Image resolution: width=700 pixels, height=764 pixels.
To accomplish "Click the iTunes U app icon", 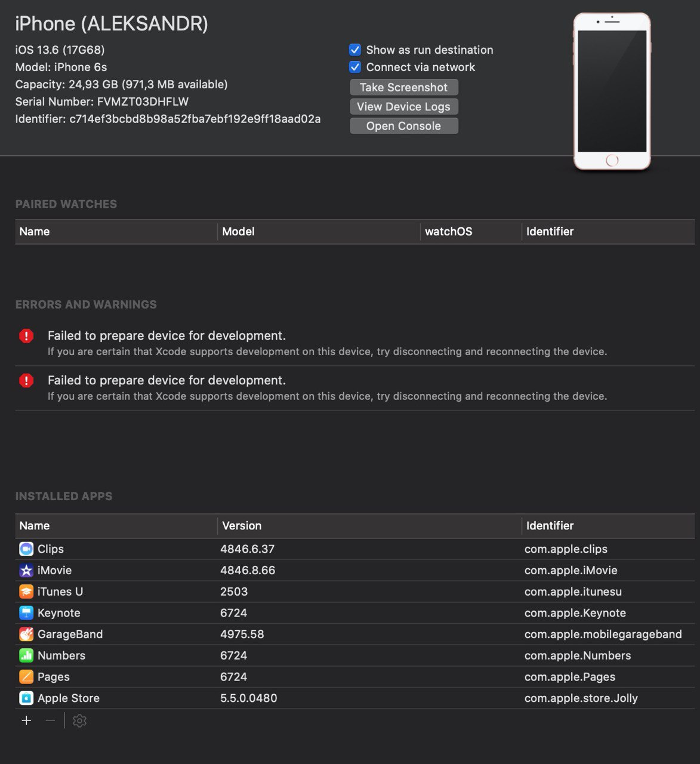I will click(x=26, y=592).
